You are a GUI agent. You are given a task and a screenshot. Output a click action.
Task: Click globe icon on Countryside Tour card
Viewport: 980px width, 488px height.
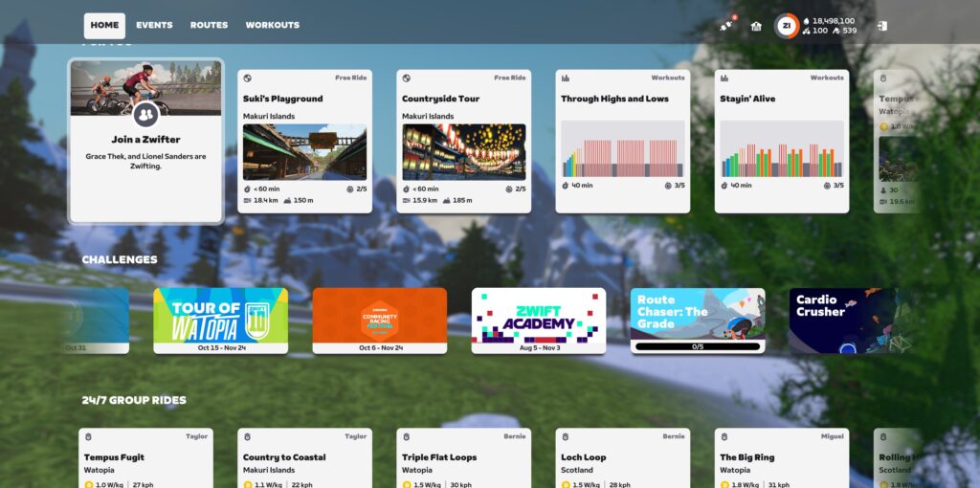pos(406,78)
